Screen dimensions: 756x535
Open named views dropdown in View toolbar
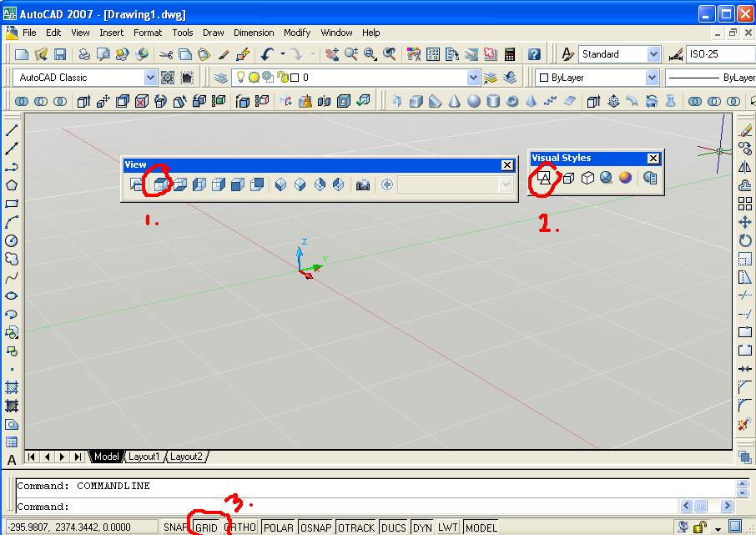tap(506, 184)
